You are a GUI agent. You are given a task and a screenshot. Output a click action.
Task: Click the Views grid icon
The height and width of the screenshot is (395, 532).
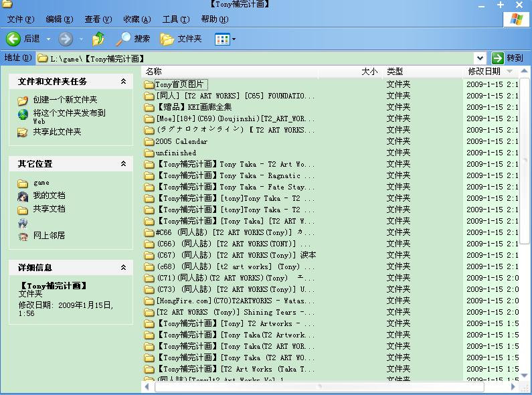[222, 39]
